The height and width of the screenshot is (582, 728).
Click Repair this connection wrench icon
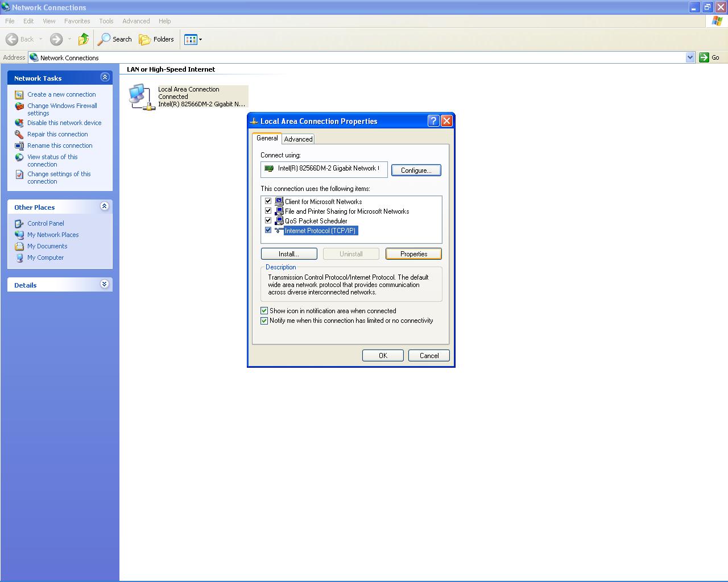point(19,134)
